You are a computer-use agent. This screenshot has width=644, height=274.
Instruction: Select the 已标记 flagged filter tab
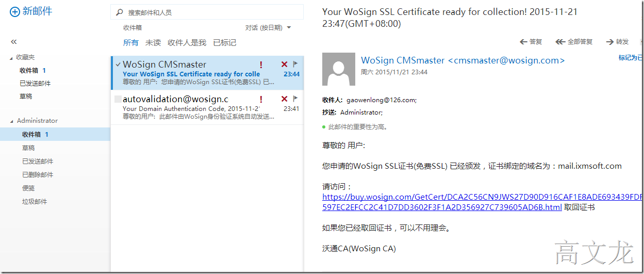[225, 43]
